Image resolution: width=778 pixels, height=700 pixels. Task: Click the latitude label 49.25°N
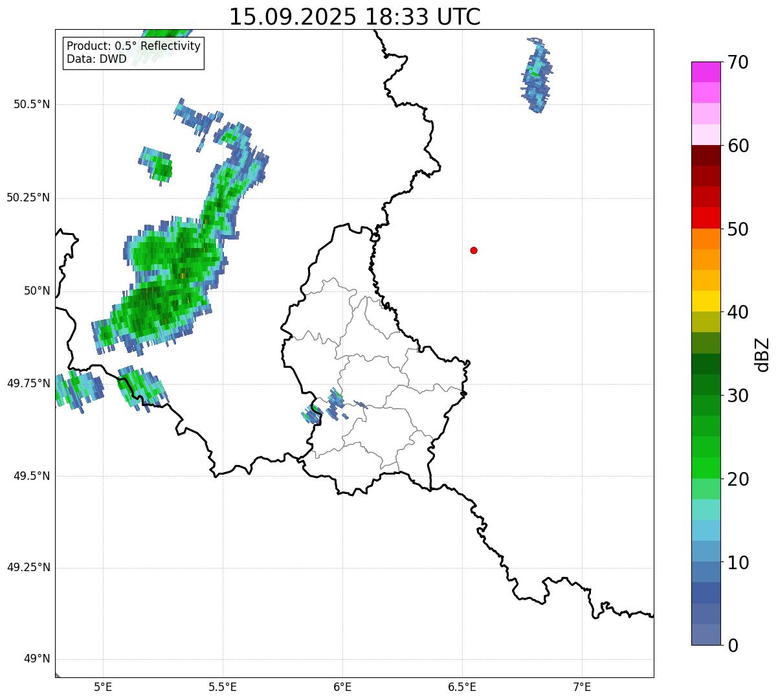pos(28,567)
